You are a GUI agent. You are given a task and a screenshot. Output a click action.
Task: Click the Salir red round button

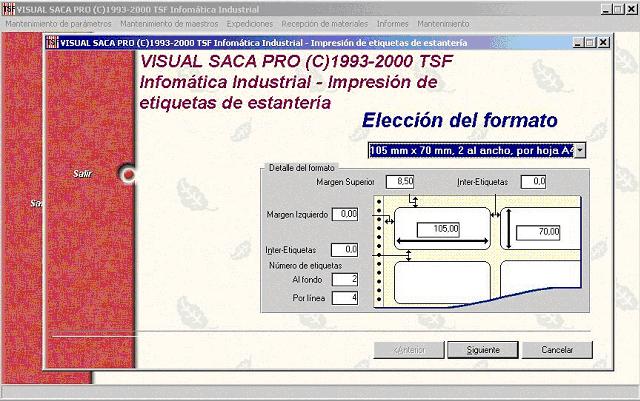[128, 174]
